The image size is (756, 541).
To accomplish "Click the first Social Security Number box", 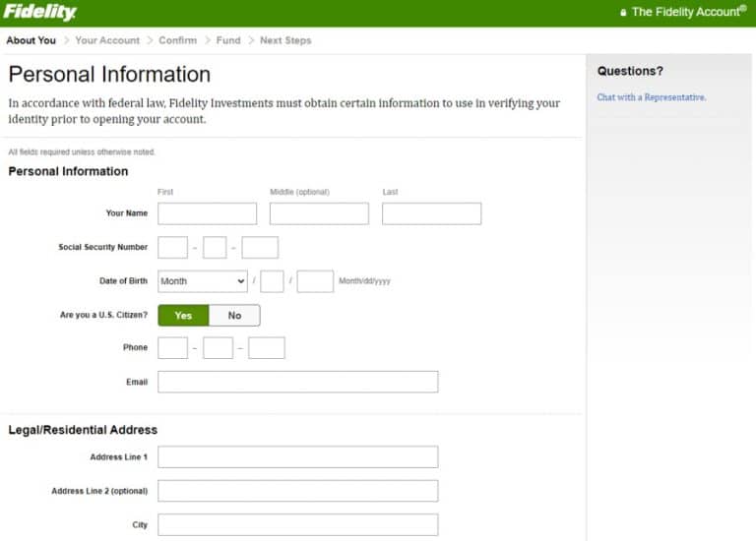I will tap(172, 248).
